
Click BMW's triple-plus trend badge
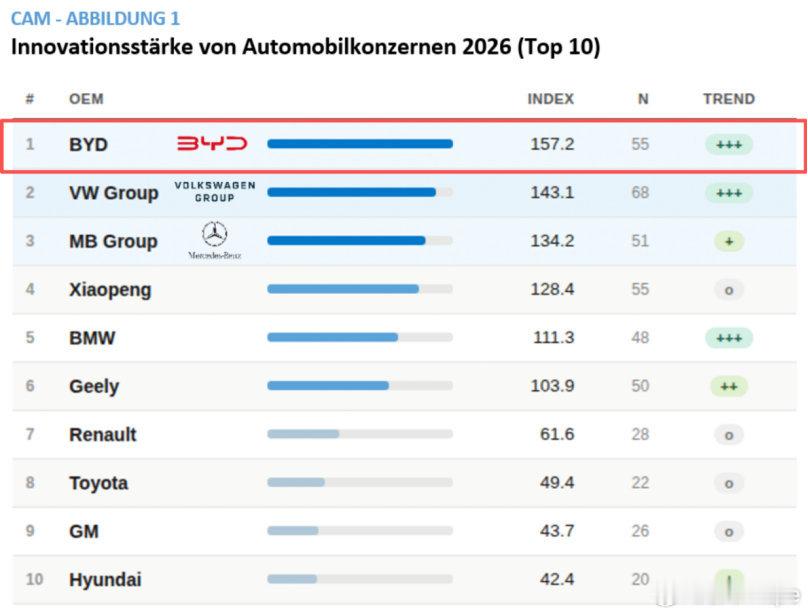[x=729, y=338]
